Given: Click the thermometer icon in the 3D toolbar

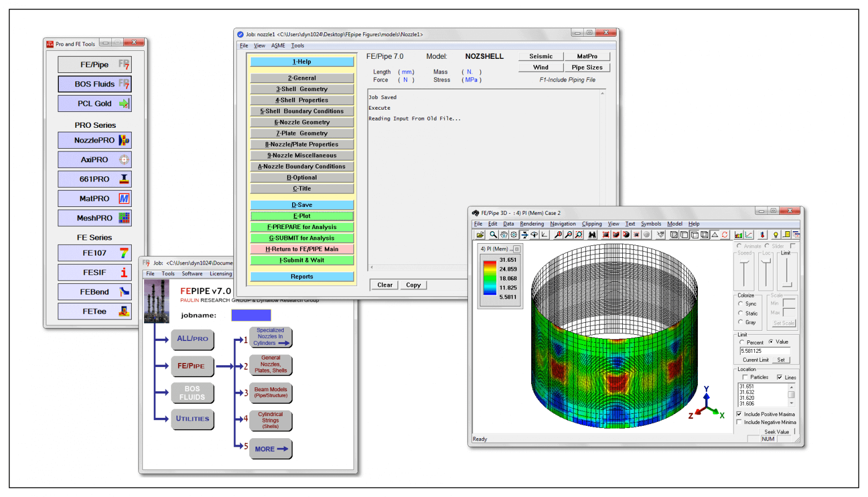Looking at the screenshot, I should coord(763,234).
